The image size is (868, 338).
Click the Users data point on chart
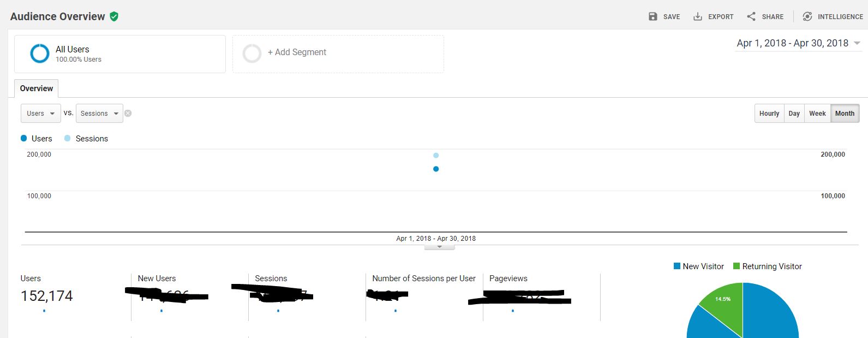point(436,169)
